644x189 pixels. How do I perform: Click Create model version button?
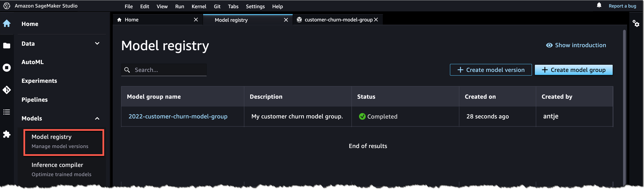click(490, 70)
